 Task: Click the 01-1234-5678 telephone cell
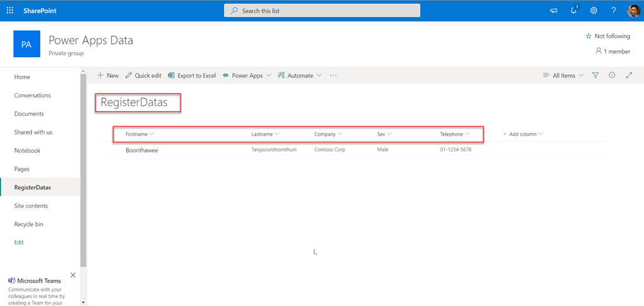(456, 150)
